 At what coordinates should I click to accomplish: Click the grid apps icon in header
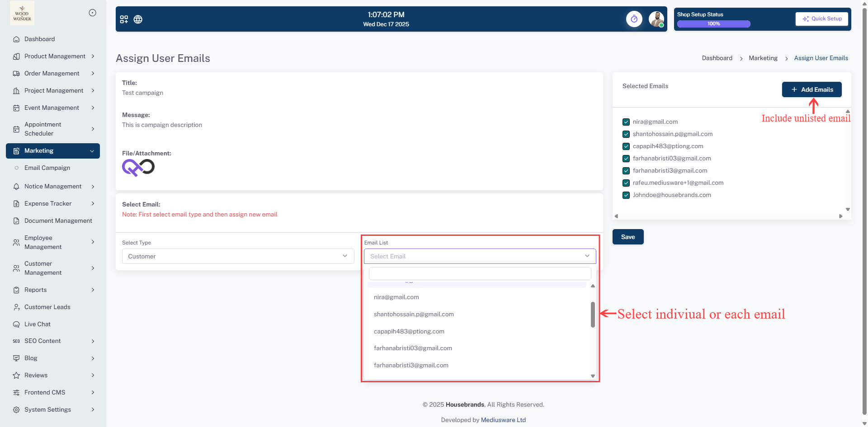[x=124, y=19]
